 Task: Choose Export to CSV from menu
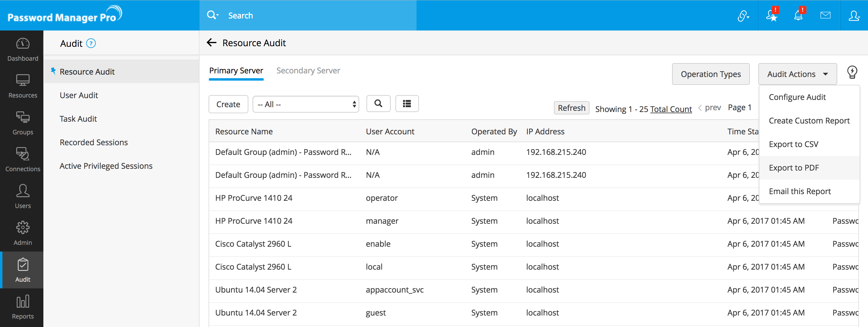tap(793, 144)
